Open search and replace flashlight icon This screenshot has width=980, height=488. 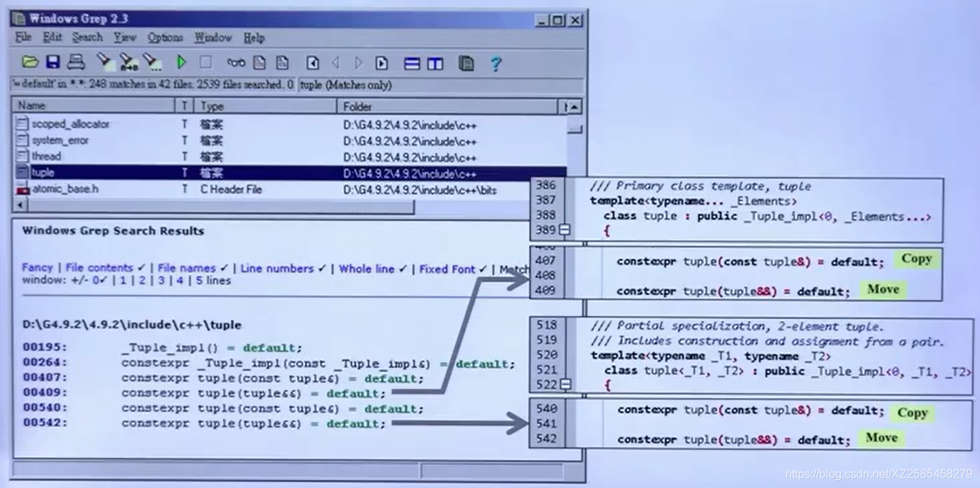click(x=129, y=62)
